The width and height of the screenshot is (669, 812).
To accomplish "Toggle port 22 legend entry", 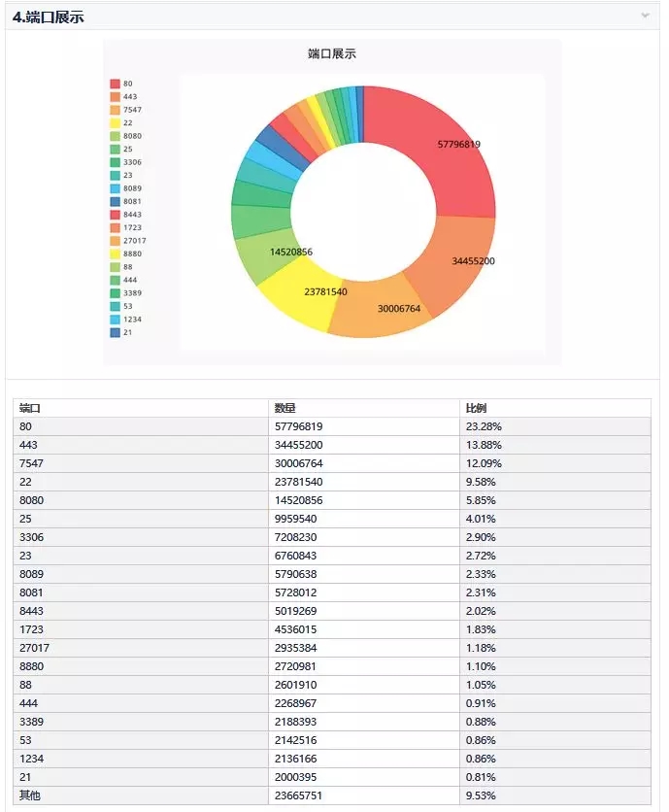I will (x=121, y=122).
